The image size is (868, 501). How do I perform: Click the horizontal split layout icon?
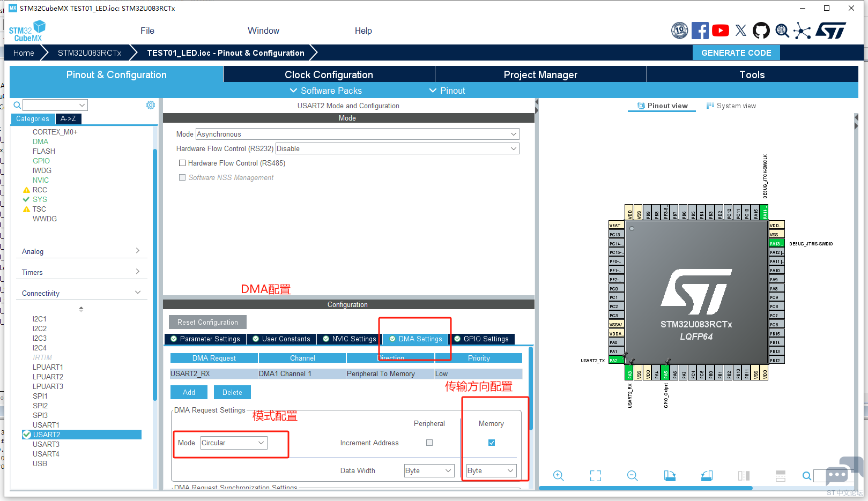(x=781, y=476)
